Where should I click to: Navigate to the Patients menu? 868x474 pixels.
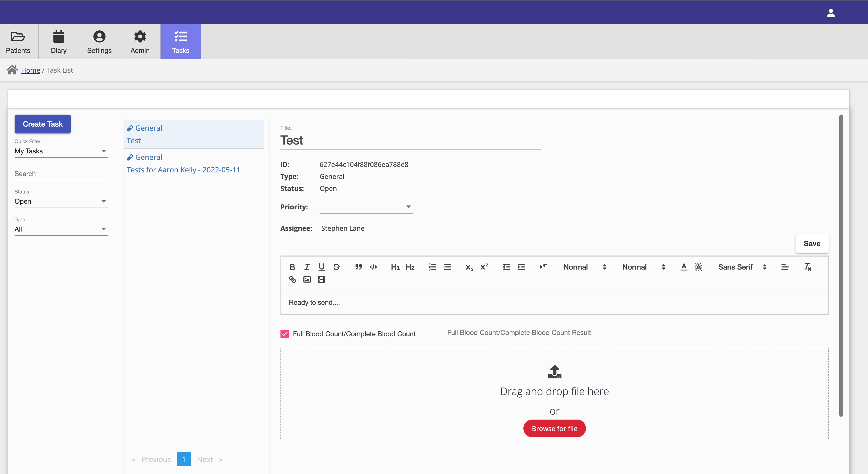[18, 41]
